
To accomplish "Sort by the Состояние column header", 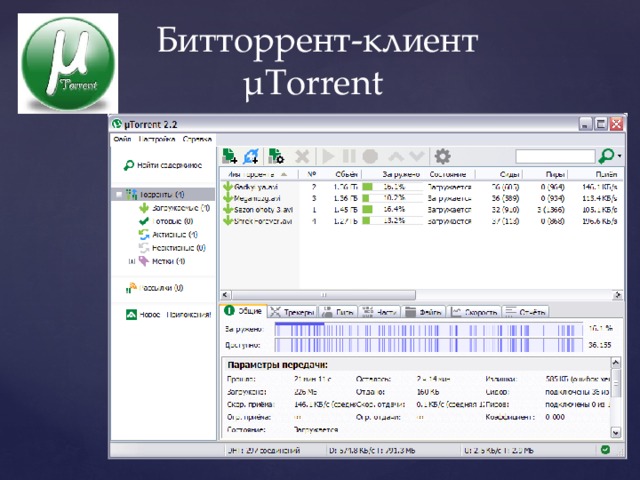I will [x=450, y=174].
